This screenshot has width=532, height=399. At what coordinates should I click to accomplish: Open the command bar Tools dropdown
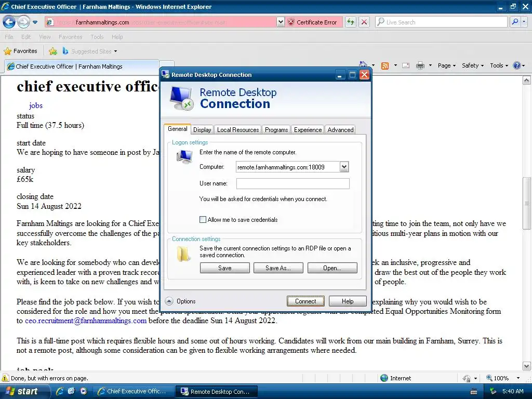coord(499,65)
